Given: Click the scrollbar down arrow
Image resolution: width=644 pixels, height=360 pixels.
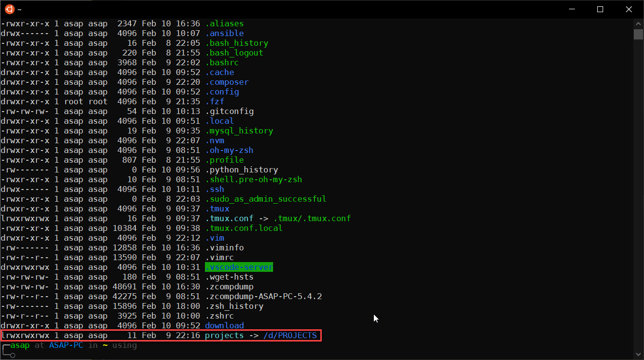Looking at the screenshot, I should tap(639, 355).
